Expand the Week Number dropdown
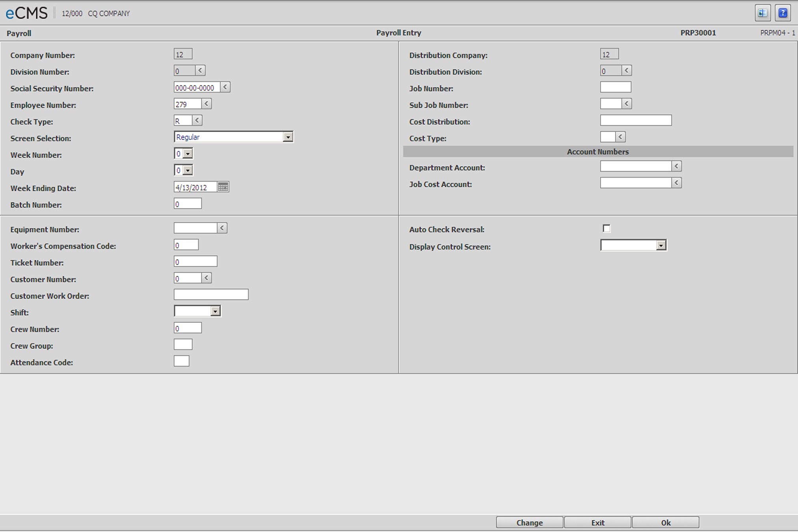 [188, 154]
